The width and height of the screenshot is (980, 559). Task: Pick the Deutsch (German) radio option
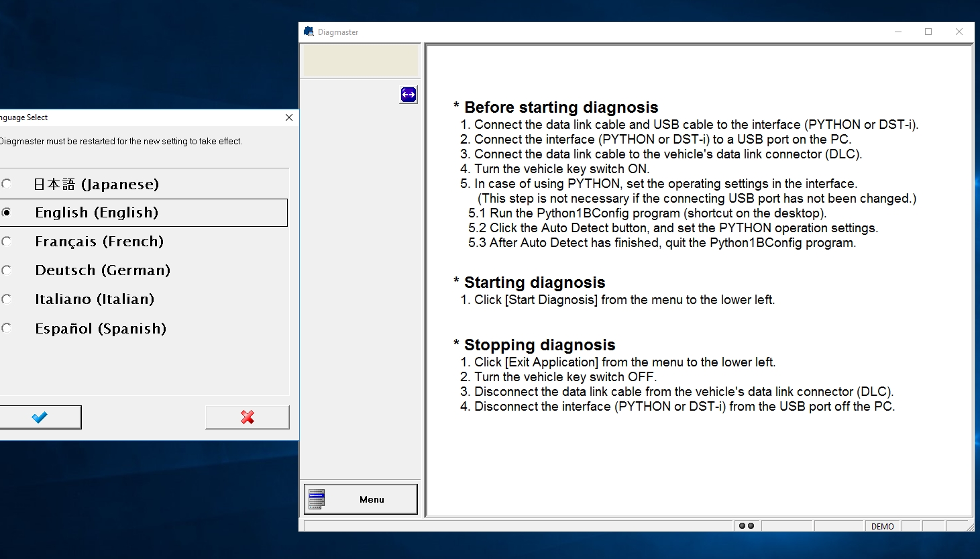tap(7, 270)
